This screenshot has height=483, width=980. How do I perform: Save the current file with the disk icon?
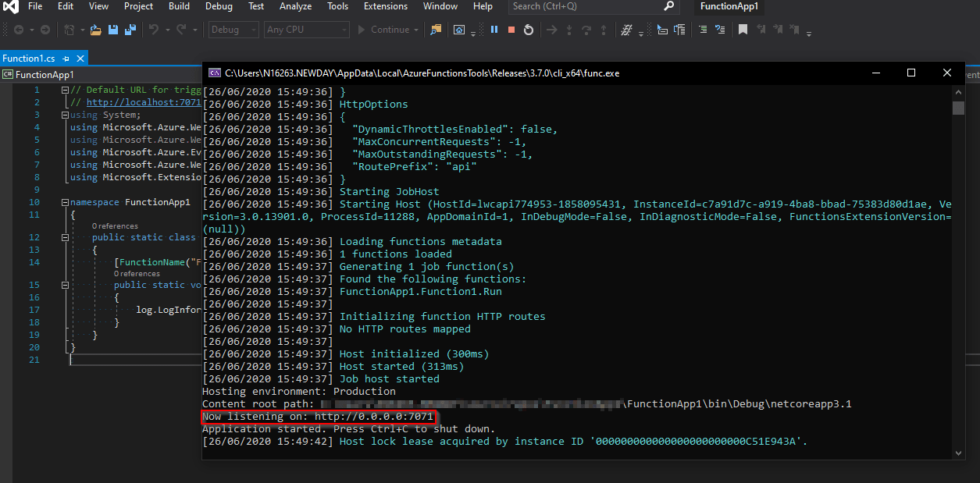tap(113, 30)
